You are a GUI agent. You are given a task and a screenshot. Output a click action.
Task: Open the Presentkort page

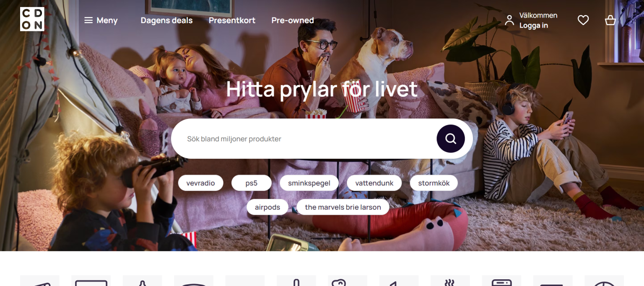click(232, 20)
